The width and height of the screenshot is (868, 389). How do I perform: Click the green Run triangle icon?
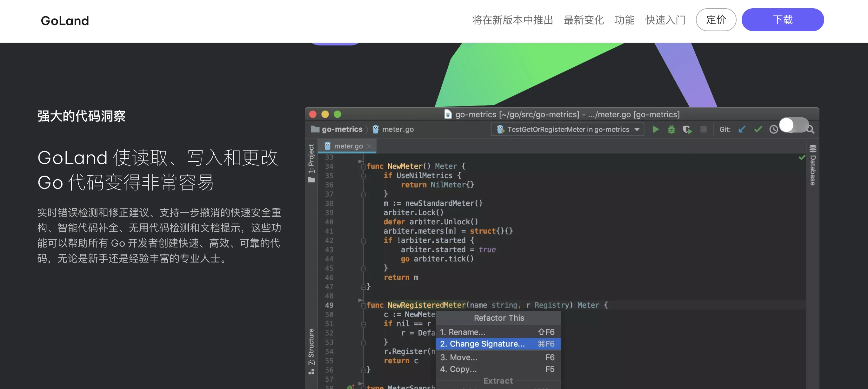click(655, 130)
